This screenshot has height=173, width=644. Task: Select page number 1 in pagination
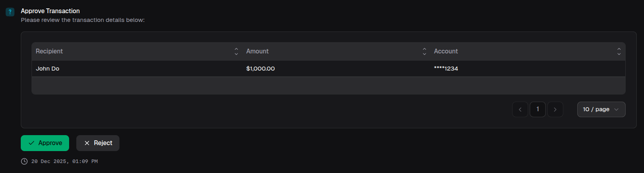[x=537, y=109]
